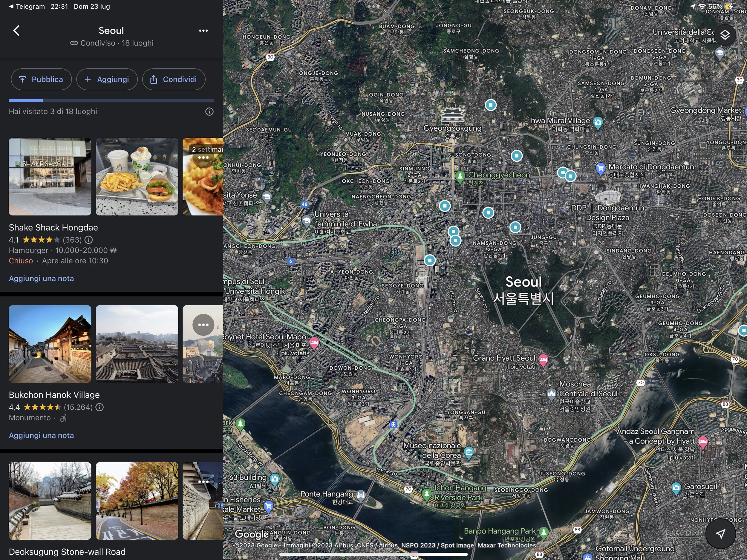Tap the Roynet Hotel Seoul Mapo pin
The width and height of the screenshot is (747, 560).
(x=314, y=343)
